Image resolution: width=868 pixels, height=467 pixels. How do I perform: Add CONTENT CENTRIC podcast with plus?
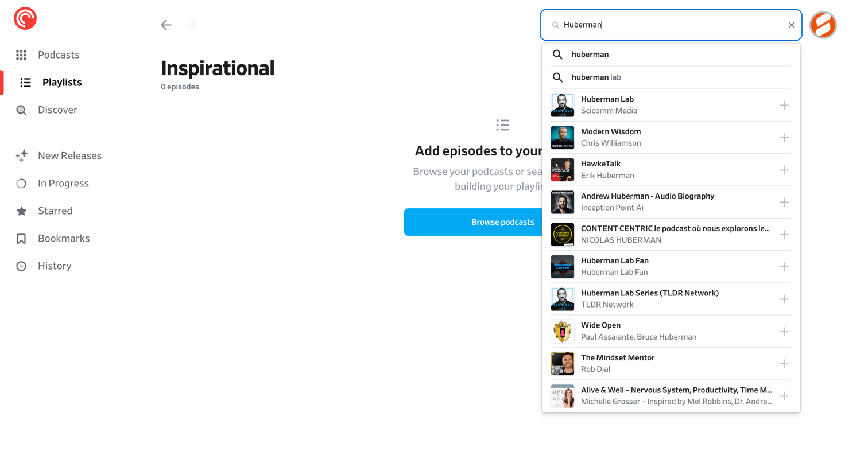tap(784, 235)
